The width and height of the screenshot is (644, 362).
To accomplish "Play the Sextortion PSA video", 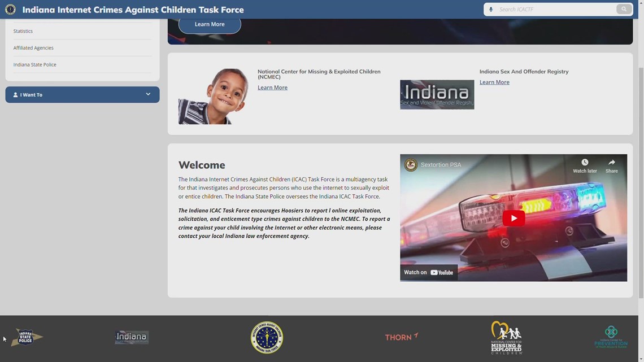I will (x=513, y=217).
